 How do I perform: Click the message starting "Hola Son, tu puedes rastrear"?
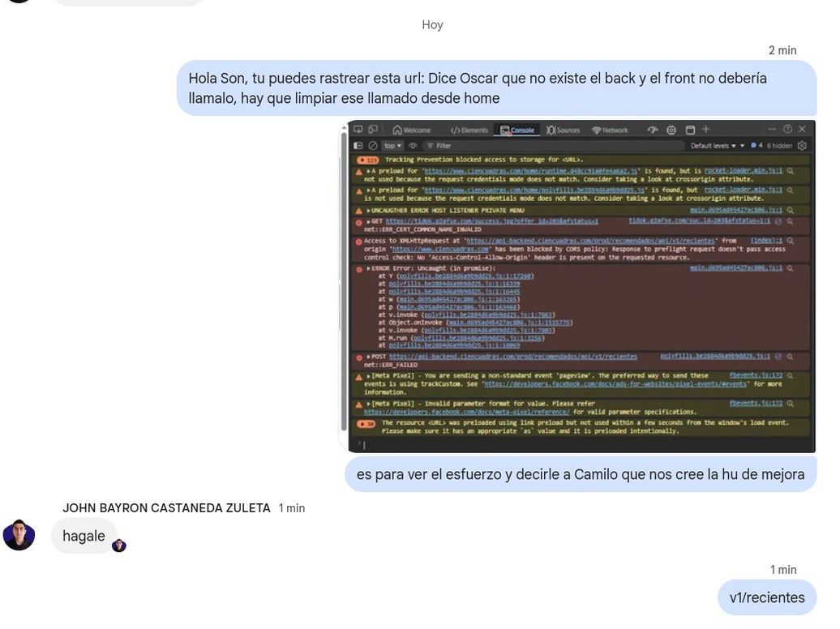tap(496, 88)
